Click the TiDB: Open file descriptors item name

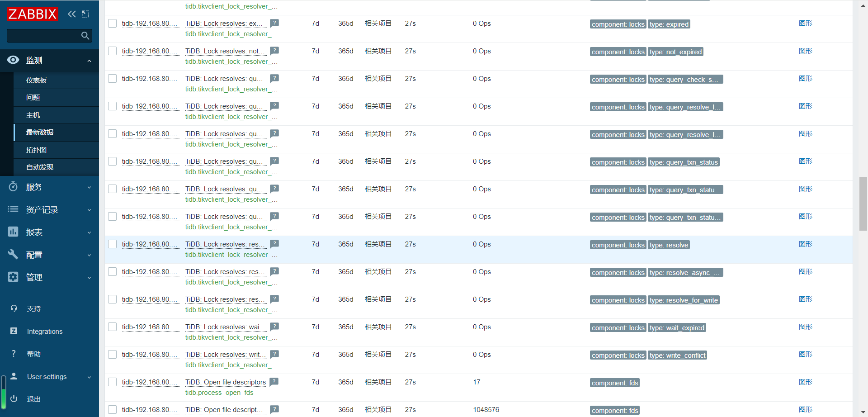[x=226, y=382]
